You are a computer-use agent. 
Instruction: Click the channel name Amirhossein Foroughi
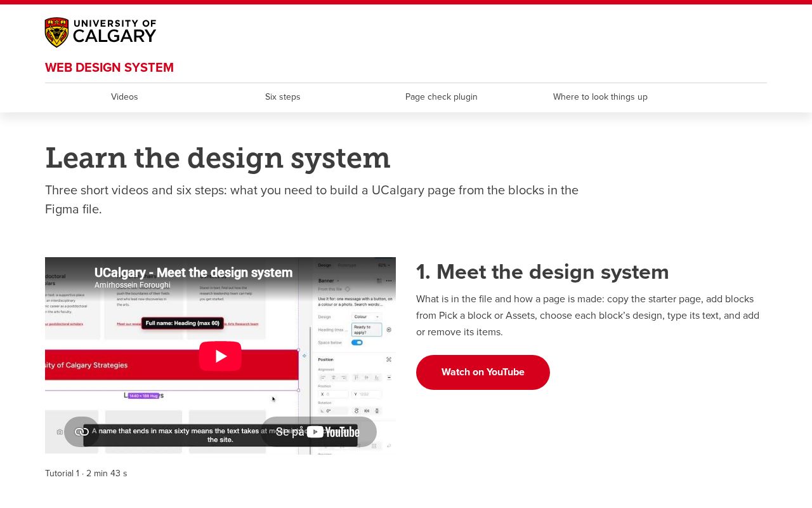(133, 285)
